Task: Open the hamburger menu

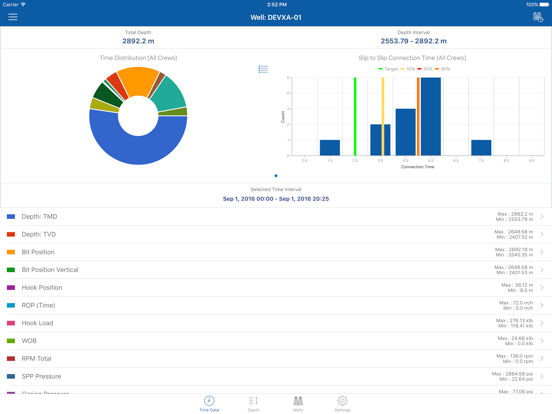Action: click(x=13, y=17)
